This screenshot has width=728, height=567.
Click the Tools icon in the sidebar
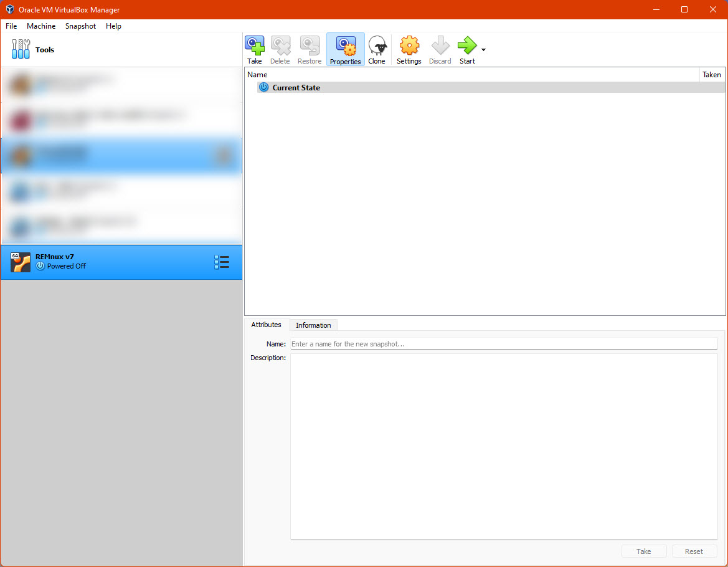pos(21,49)
